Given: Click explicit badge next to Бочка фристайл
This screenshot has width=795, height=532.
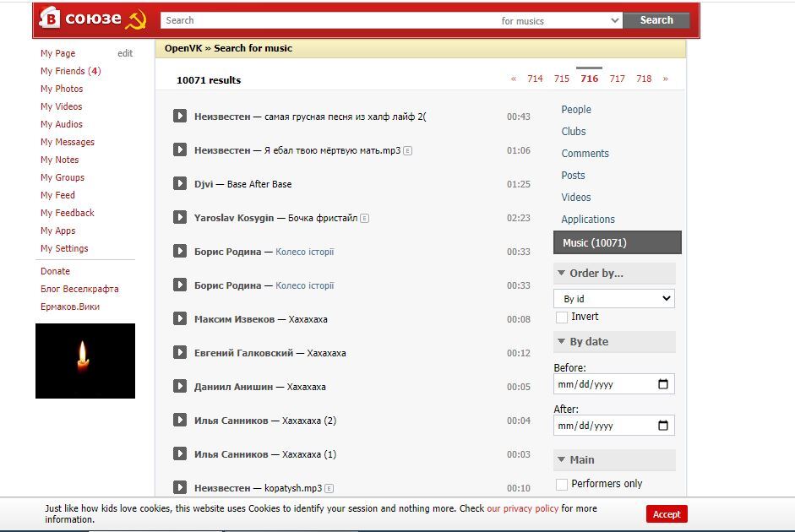Looking at the screenshot, I should point(364,219).
